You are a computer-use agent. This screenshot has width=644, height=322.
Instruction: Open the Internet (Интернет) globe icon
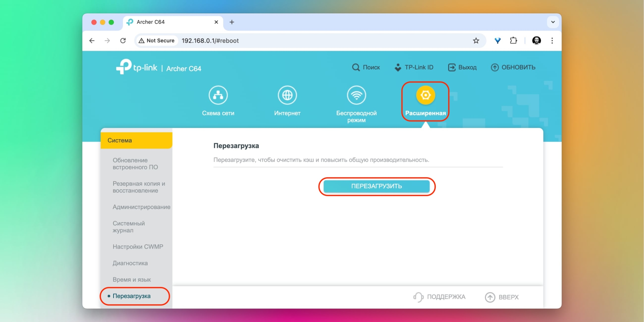point(287,95)
